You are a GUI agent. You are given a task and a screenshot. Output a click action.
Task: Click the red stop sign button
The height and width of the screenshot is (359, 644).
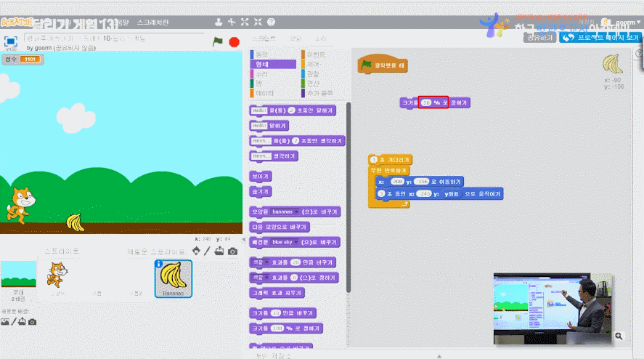tap(234, 42)
